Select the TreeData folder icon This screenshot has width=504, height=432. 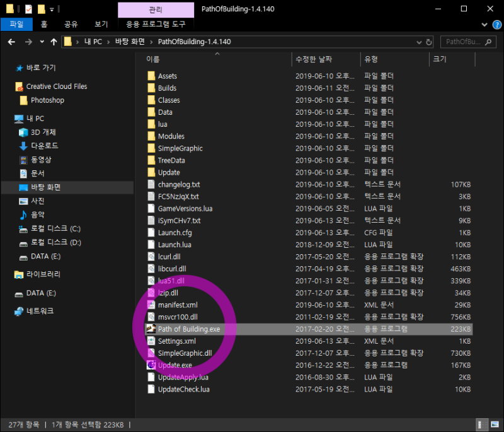coord(151,160)
